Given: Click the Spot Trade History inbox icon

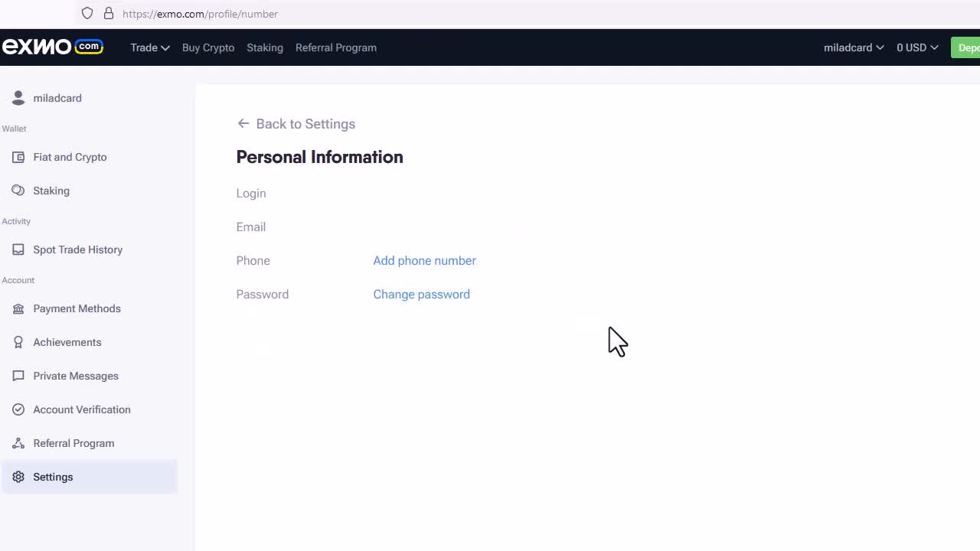Looking at the screenshot, I should 18,249.
